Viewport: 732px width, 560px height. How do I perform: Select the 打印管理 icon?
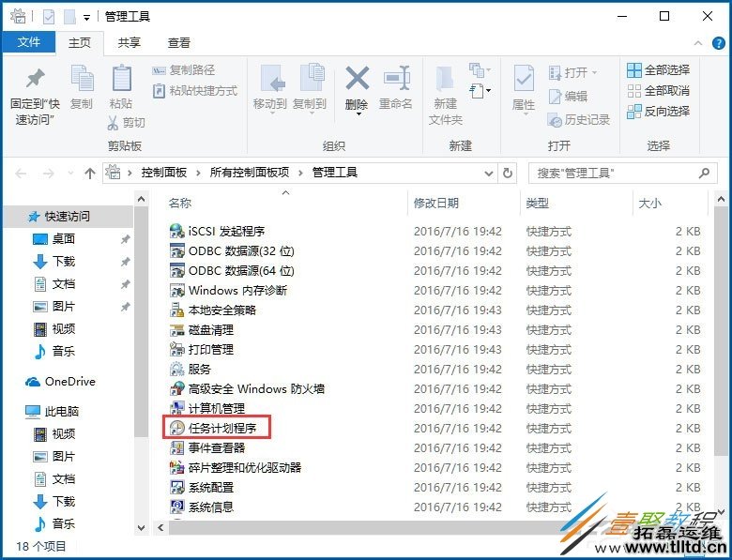(x=177, y=350)
